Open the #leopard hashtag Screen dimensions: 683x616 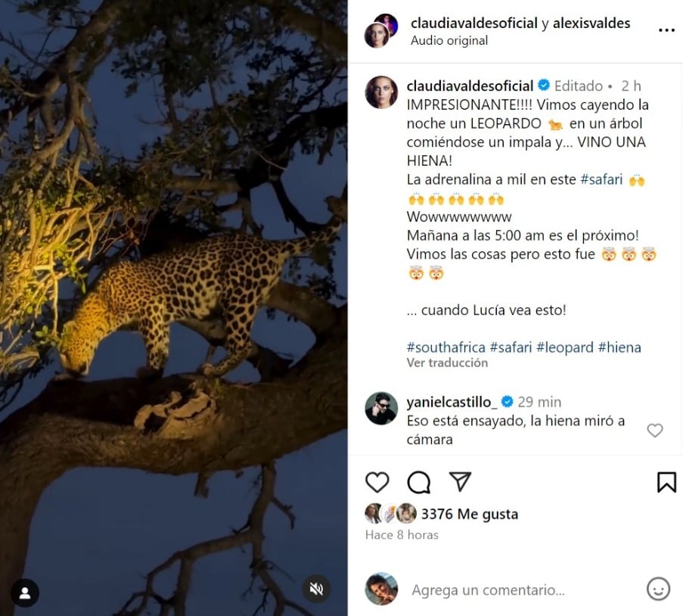click(563, 347)
